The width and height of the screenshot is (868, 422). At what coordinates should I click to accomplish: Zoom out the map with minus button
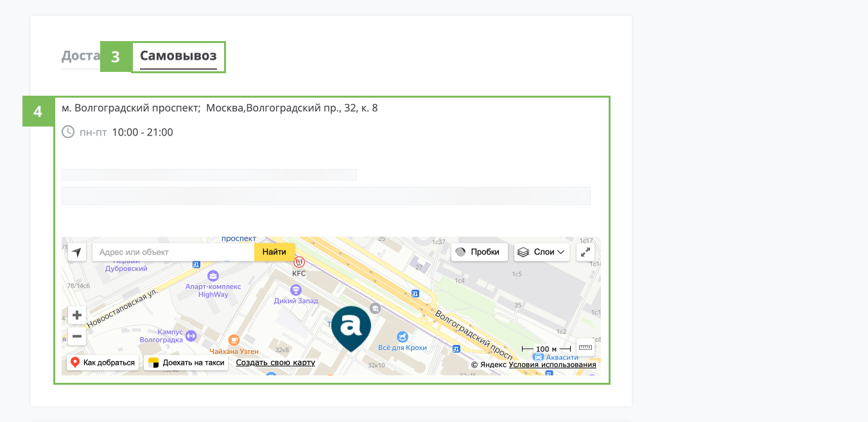[77, 336]
